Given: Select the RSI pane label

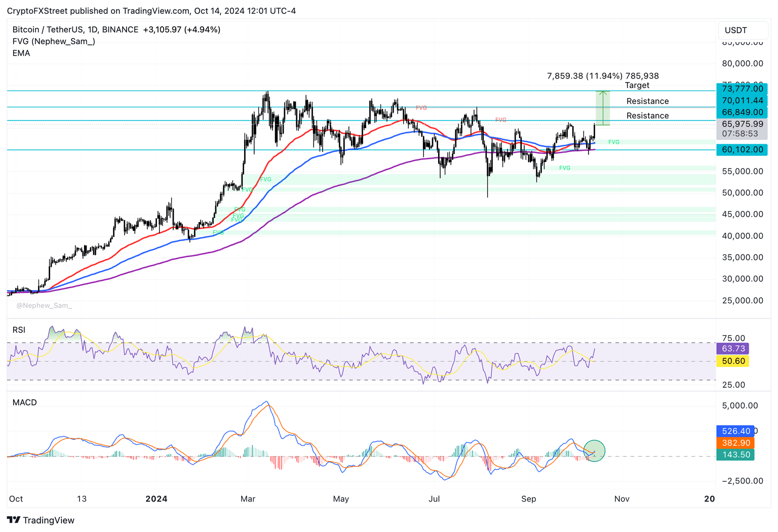Looking at the screenshot, I should click(x=19, y=330).
